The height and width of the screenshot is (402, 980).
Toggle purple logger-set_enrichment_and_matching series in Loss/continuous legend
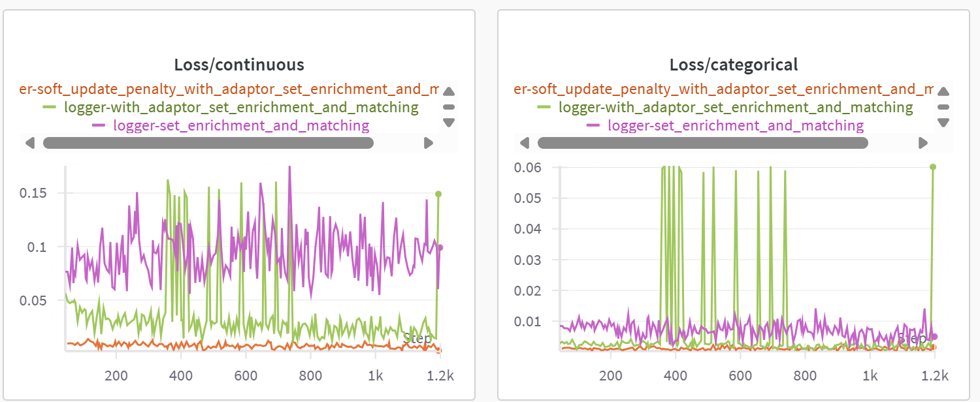(x=240, y=125)
